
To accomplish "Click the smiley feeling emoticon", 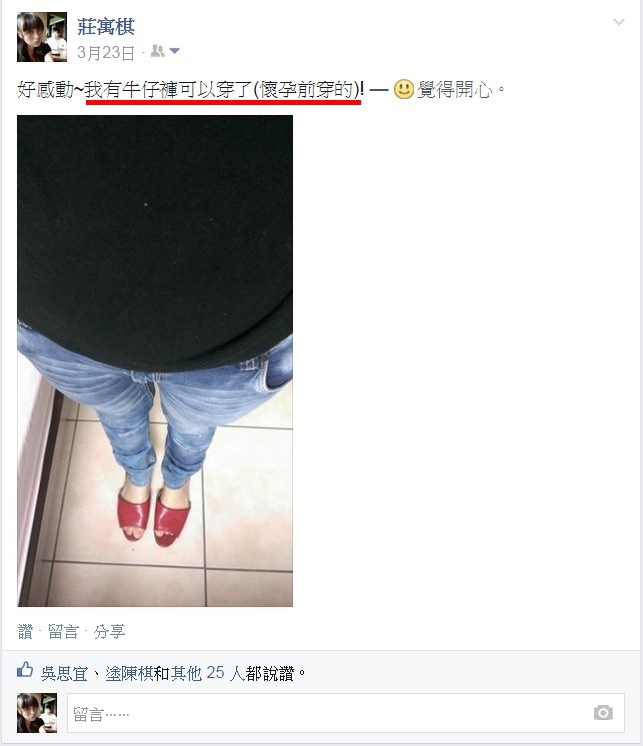I will (x=403, y=89).
